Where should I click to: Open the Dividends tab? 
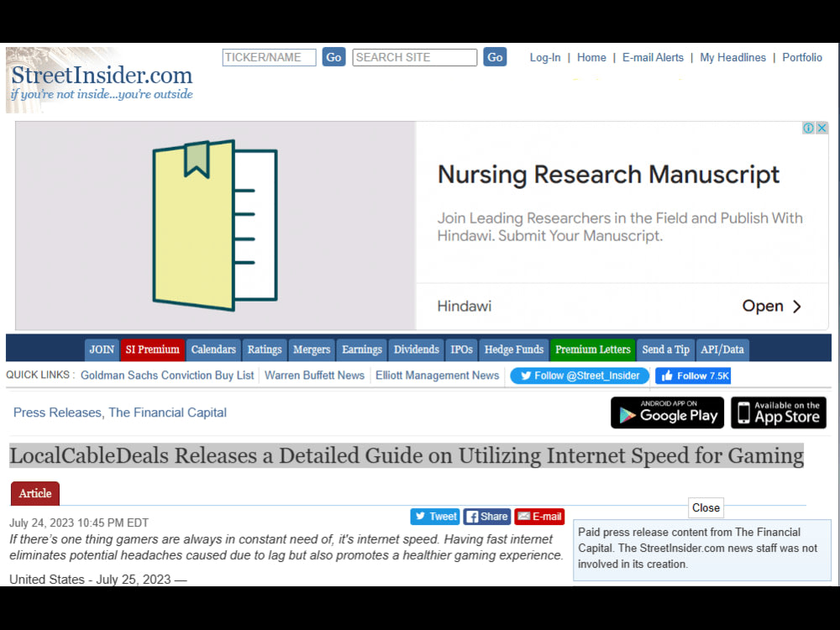(417, 349)
